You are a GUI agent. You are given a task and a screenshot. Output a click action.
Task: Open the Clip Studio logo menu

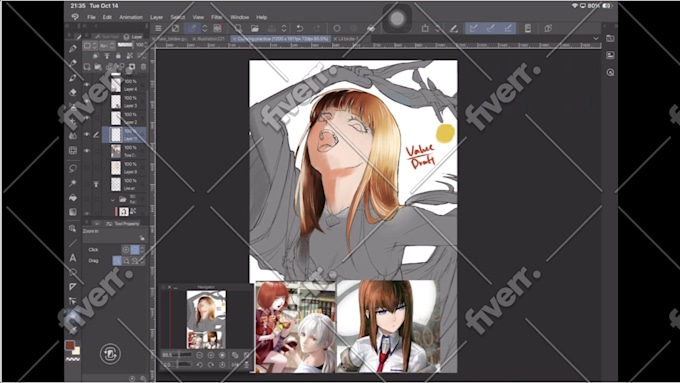(75, 17)
